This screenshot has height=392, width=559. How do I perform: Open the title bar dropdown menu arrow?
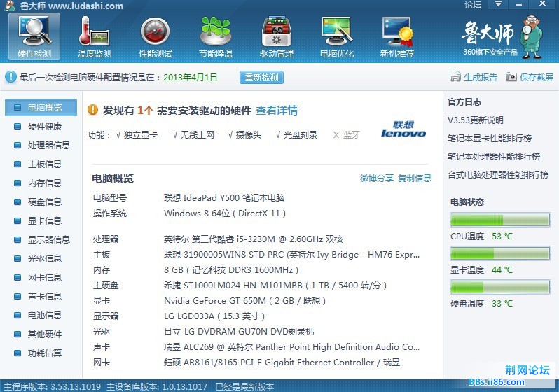tap(498, 4)
